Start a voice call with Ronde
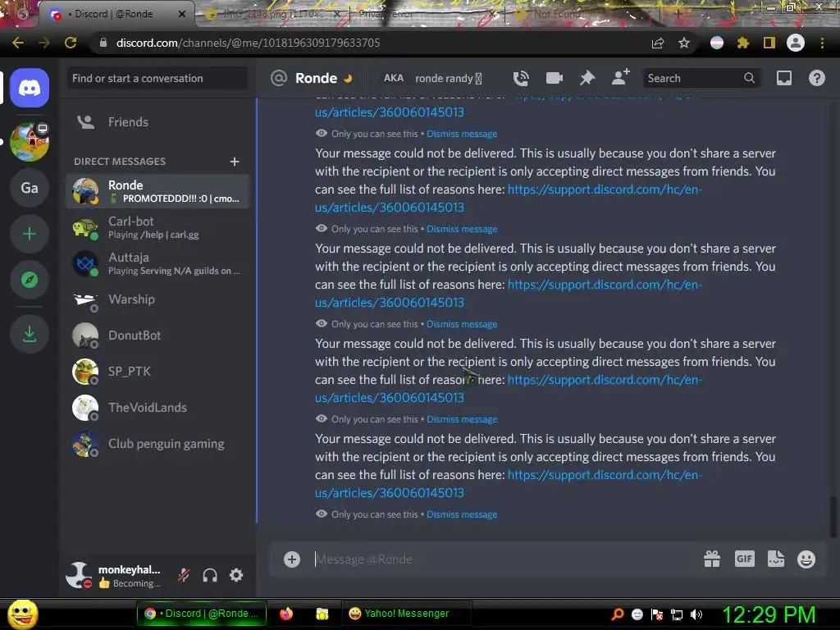Viewport: 840px width, 630px height. [x=521, y=78]
